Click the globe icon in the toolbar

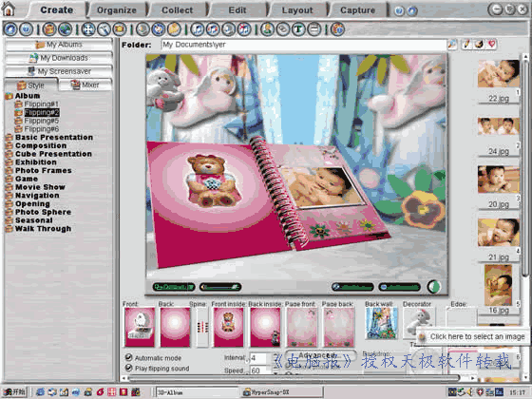pyautogui.click(x=65, y=29)
